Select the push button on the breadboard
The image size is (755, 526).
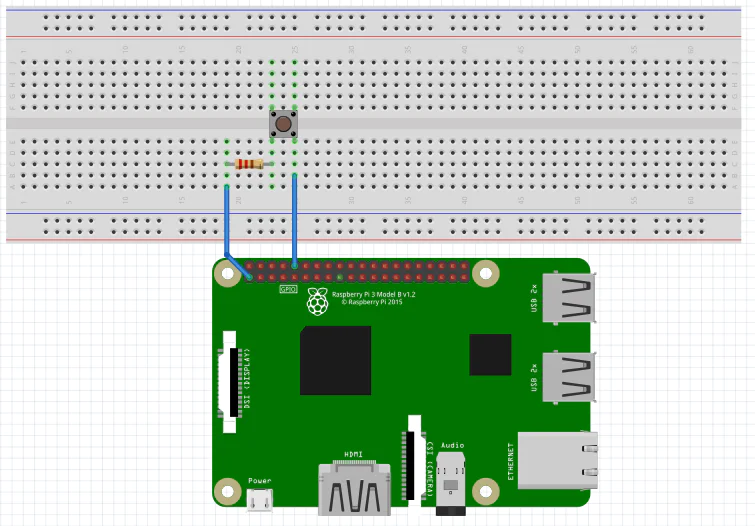pos(283,124)
